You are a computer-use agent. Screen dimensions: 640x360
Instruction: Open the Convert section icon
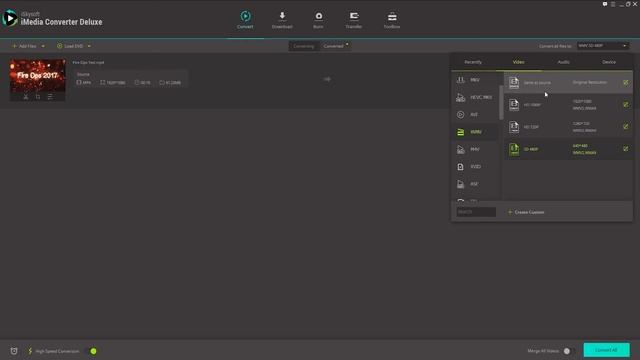click(x=245, y=16)
